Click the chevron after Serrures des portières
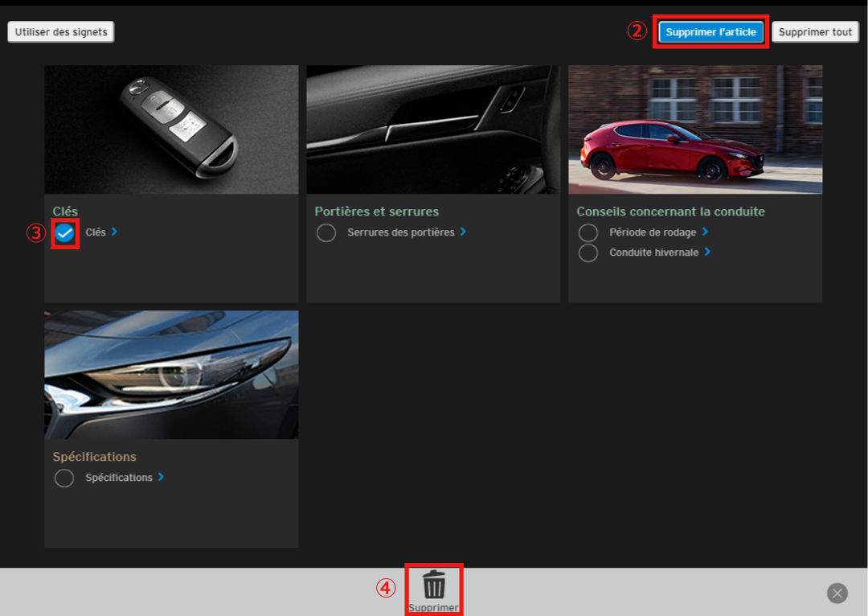The height and width of the screenshot is (616, 868). pos(463,232)
